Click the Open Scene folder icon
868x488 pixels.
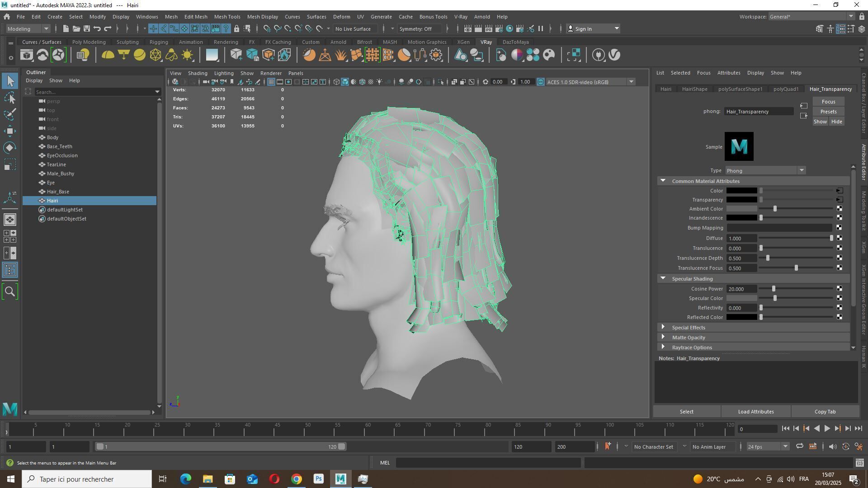pyautogui.click(x=76, y=29)
